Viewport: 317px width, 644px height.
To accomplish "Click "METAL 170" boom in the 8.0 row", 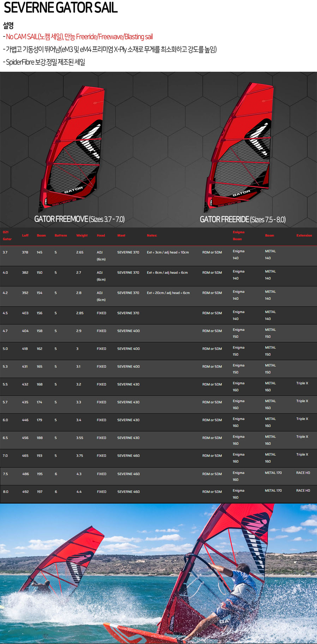I will tap(273, 490).
